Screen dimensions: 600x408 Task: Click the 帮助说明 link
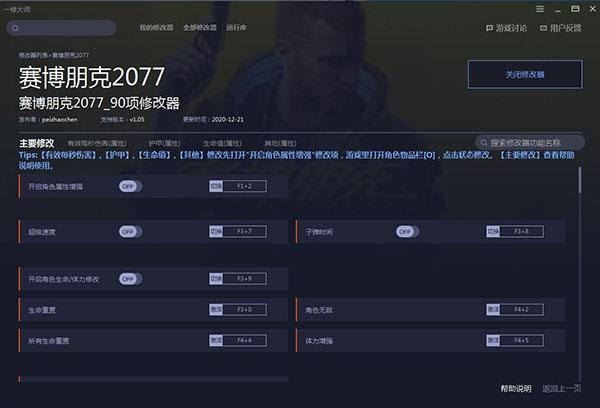515,388
